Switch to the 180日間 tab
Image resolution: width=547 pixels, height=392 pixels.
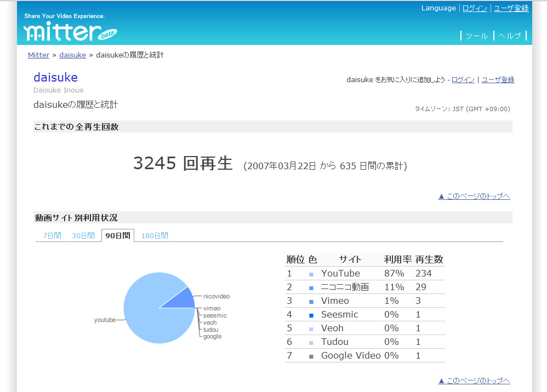[155, 236]
